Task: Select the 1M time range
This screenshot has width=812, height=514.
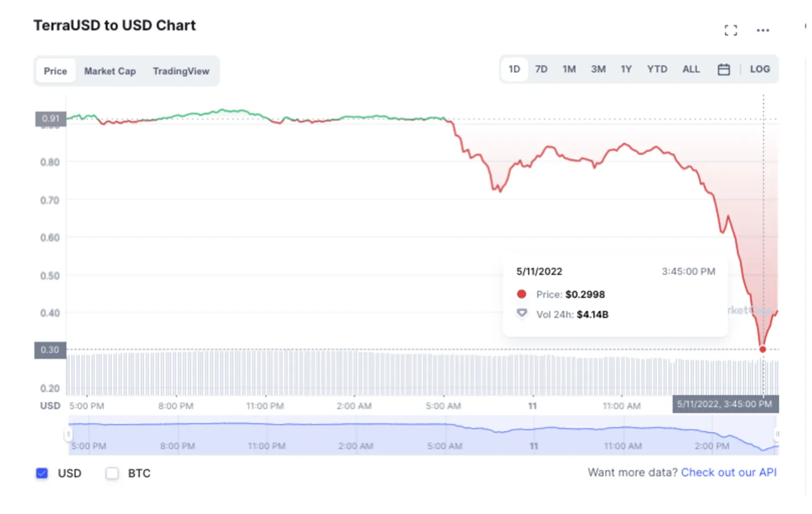Action: pos(569,69)
